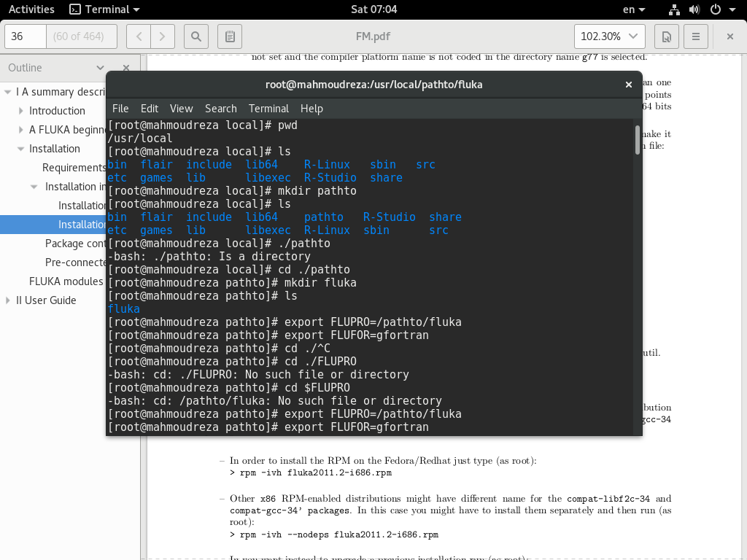
Task: Go to next page in PDF viewer
Action: (x=163, y=36)
